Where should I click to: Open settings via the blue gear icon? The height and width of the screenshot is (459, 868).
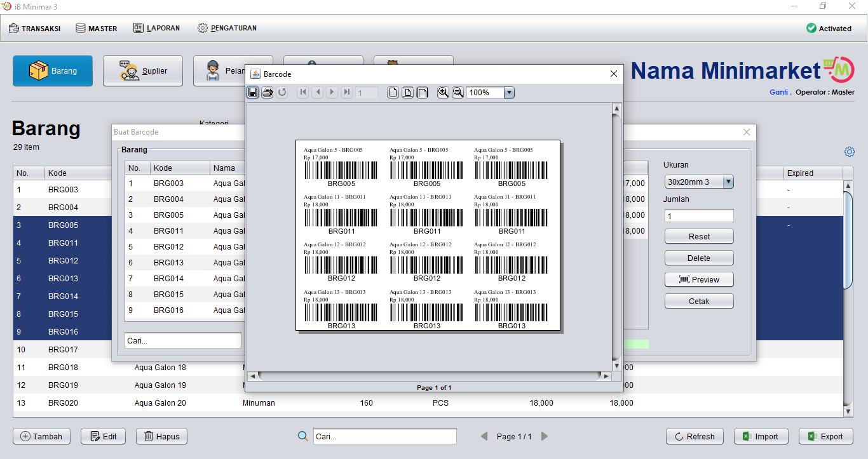coord(850,152)
